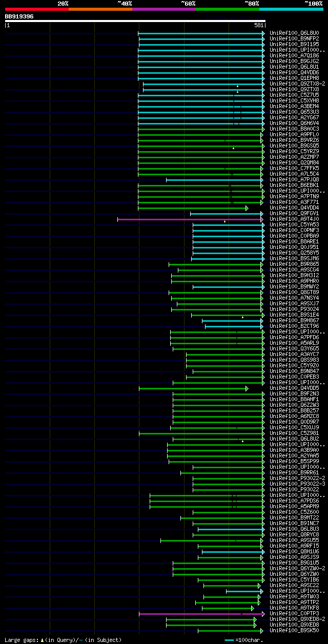Select the UniRef100_B6EBK1 label
The image size is (328, 644).
point(294,185)
